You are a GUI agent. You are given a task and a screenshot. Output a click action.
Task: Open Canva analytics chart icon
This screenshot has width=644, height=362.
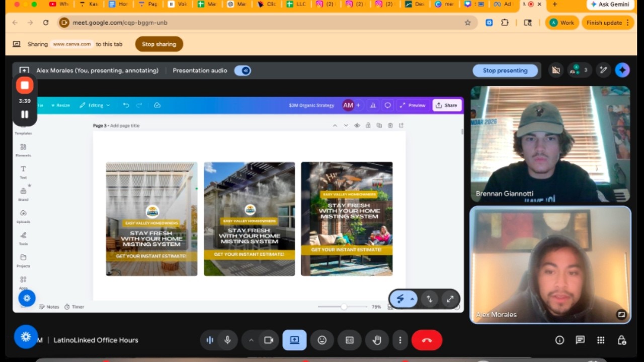(x=373, y=105)
